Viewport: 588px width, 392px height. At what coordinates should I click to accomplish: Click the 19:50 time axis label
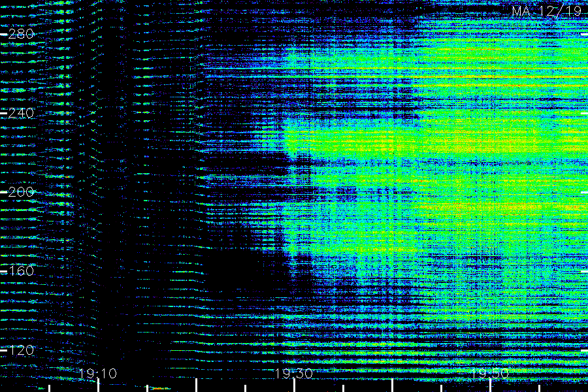click(490, 373)
